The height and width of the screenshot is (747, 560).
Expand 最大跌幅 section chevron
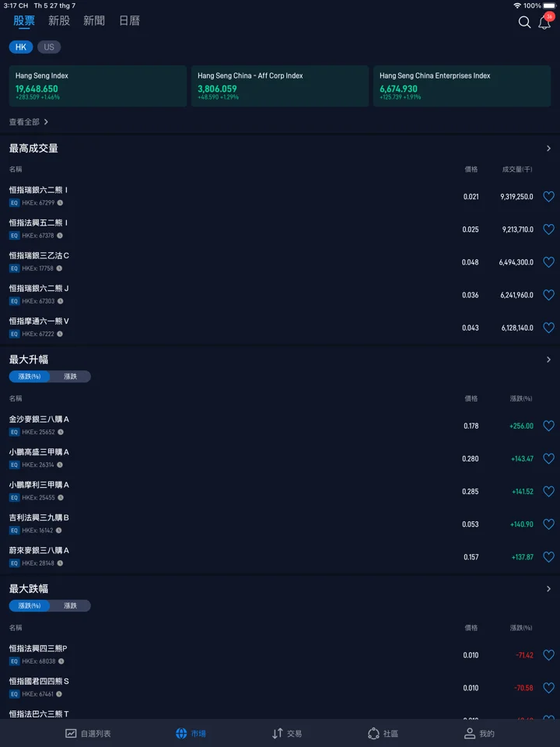tap(548, 589)
